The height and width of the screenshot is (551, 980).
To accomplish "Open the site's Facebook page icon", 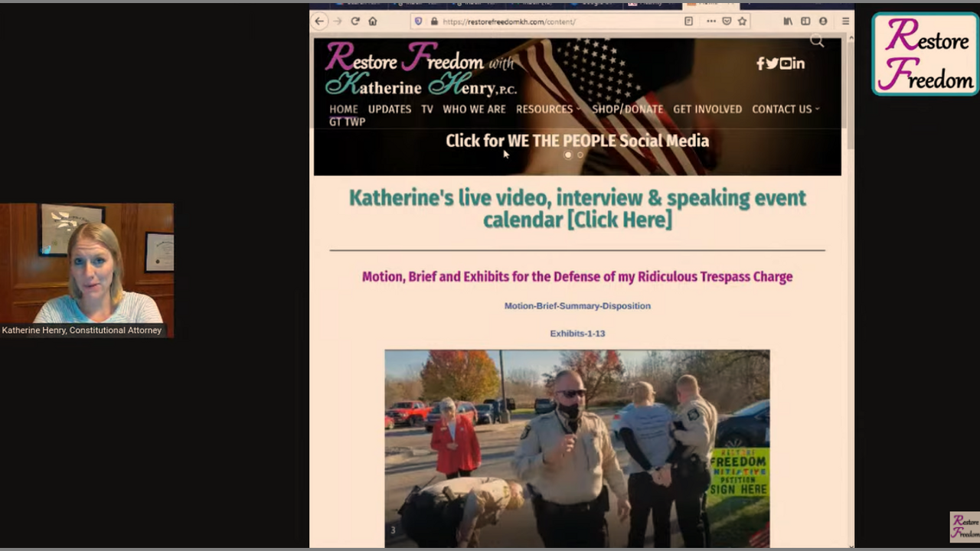I will (760, 64).
